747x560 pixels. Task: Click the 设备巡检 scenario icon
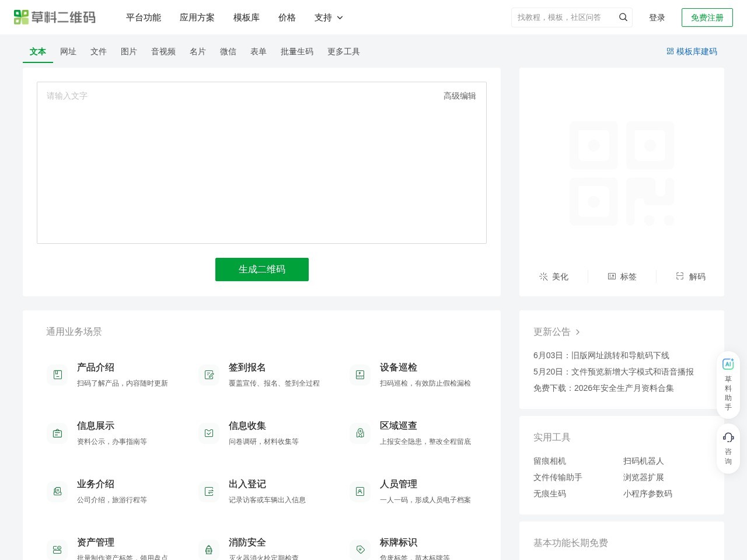coord(360,375)
